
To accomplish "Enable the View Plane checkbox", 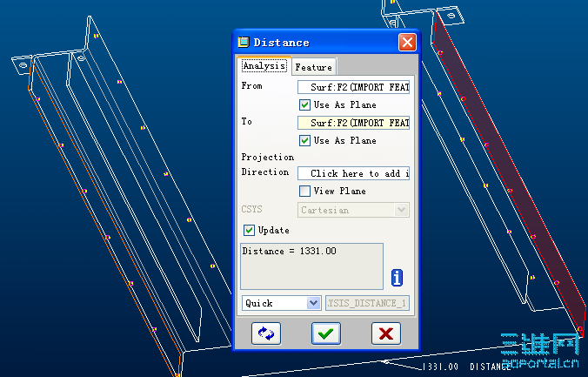I will click(304, 191).
